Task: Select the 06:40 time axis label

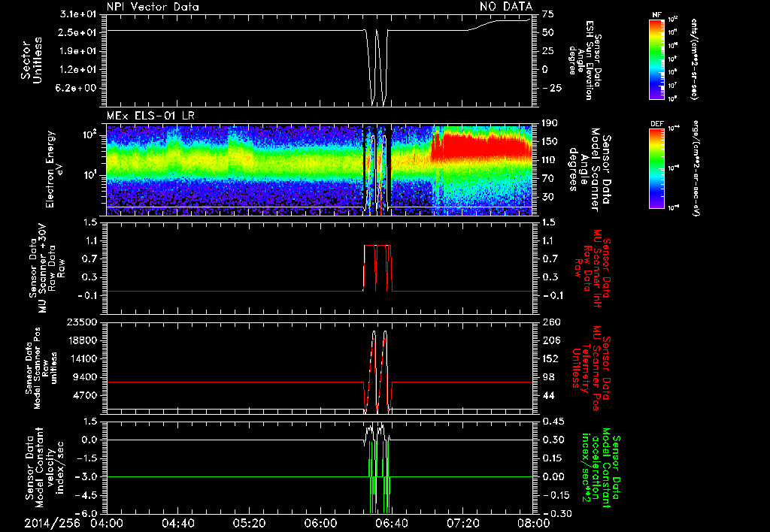Action: tap(390, 523)
